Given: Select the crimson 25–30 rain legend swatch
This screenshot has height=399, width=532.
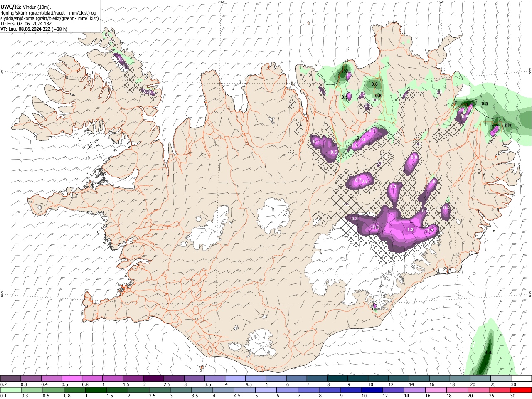Looking at the screenshot, I should coord(499,390).
